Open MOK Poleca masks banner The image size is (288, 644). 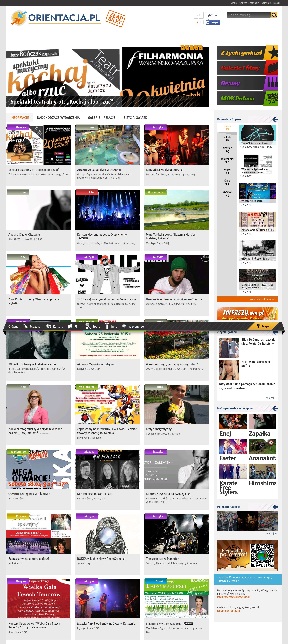point(247,98)
